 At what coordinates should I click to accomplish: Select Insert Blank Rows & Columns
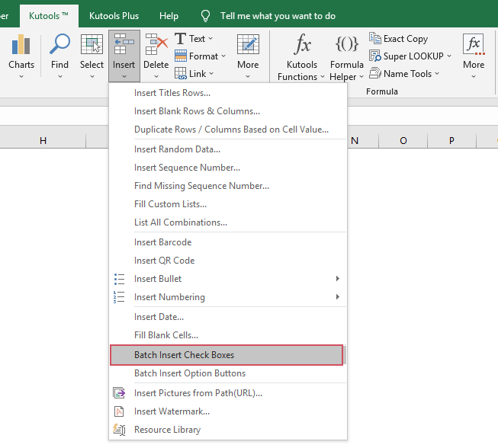(228, 111)
